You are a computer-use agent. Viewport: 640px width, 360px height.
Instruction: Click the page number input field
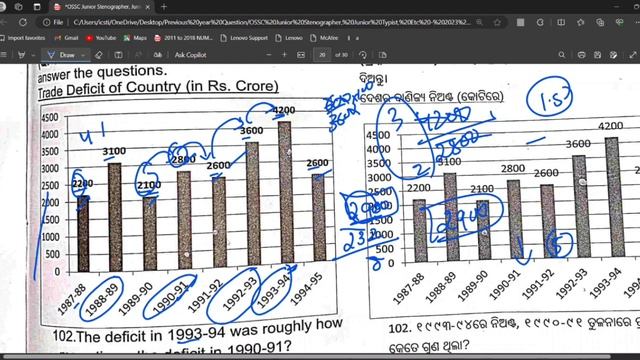322,55
